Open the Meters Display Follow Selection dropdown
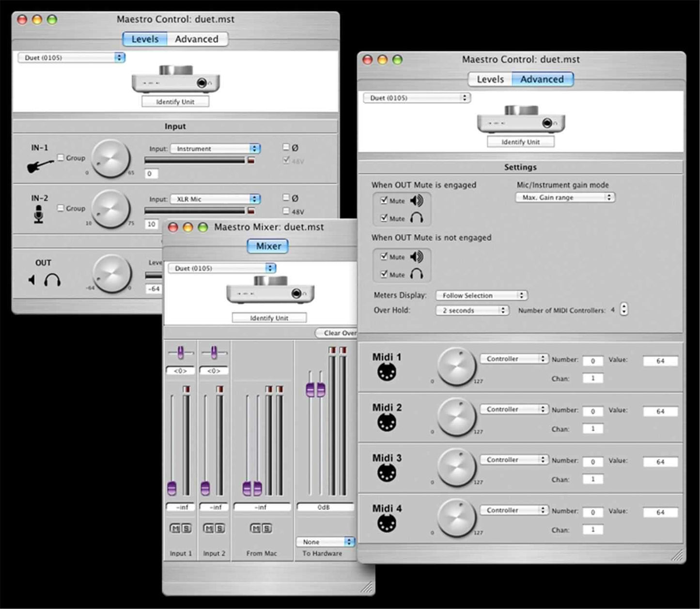This screenshot has width=700, height=609. 481,295
